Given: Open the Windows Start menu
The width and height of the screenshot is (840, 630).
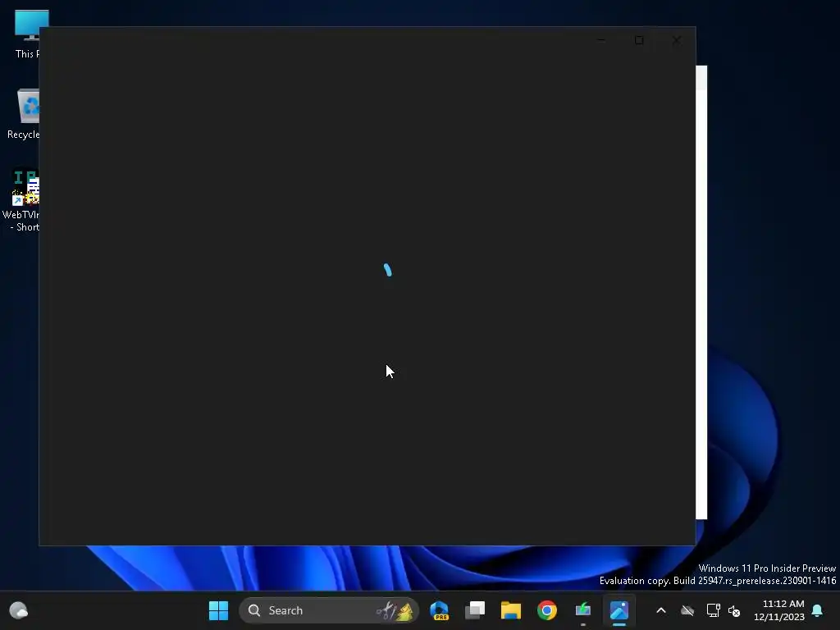Looking at the screenshot, I should point(218,610).
